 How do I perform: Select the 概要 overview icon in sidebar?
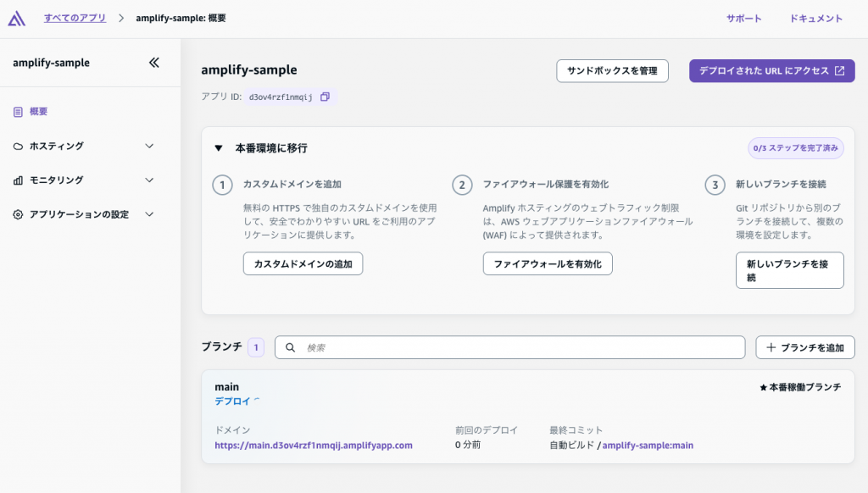pyautogui.click(x=19, y=110)
